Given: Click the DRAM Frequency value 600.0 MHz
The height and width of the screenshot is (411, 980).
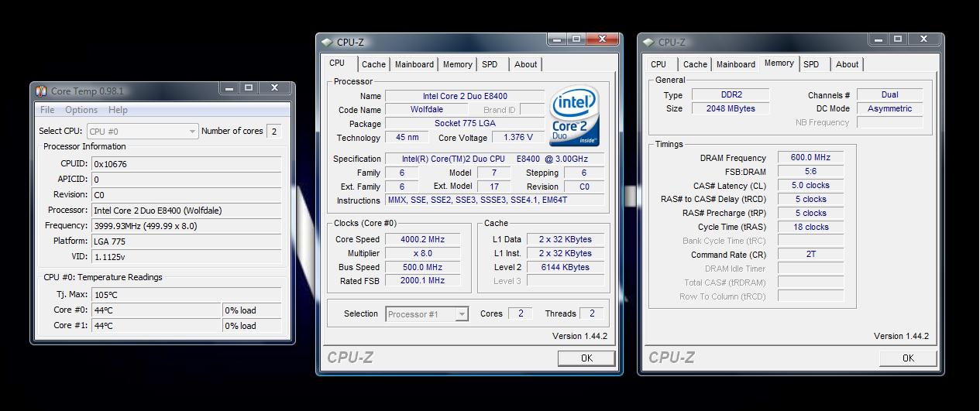Looking at the screenshot, I should tap(810, 158).
